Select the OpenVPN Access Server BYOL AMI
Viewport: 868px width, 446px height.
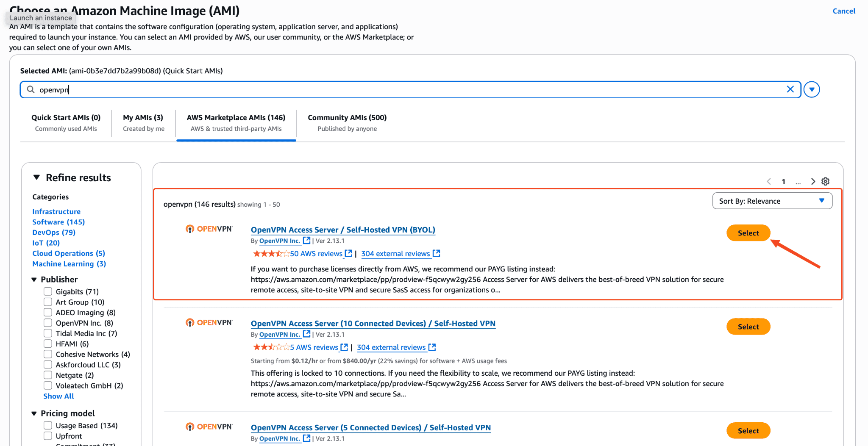click(x=748, y=233)
